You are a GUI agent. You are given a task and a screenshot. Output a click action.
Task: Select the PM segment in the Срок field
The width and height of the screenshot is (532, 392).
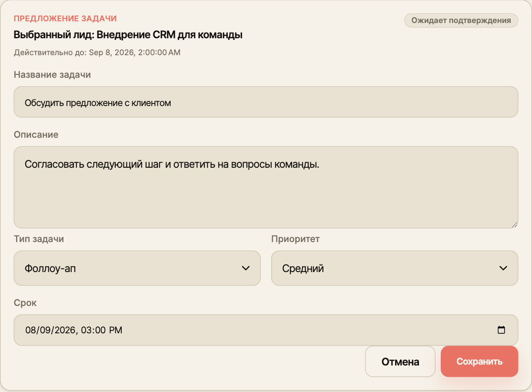tap(116, 330)
